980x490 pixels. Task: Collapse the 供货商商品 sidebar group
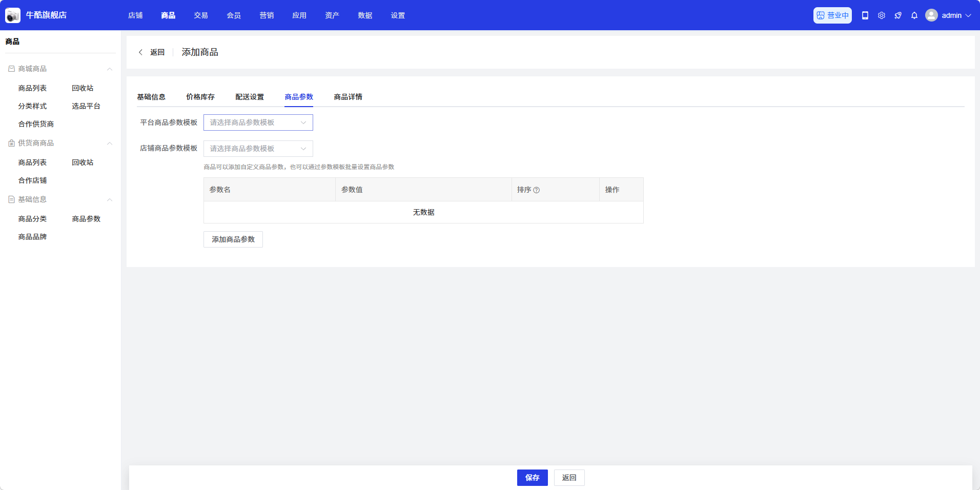coord(109,144)
